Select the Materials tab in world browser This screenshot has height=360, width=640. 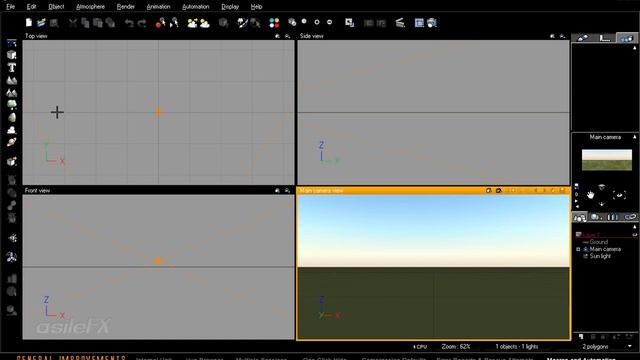click(x=596, y=217)
